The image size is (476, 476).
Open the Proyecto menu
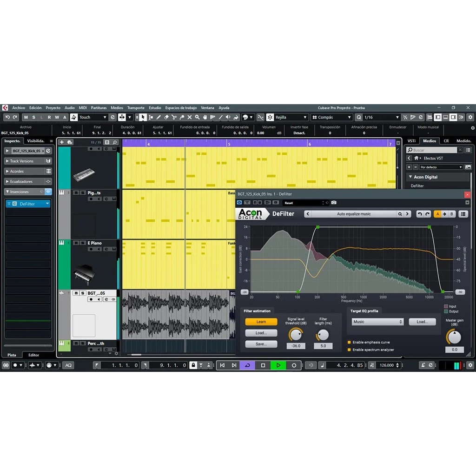pyautogui.click(x=53, y=108)
